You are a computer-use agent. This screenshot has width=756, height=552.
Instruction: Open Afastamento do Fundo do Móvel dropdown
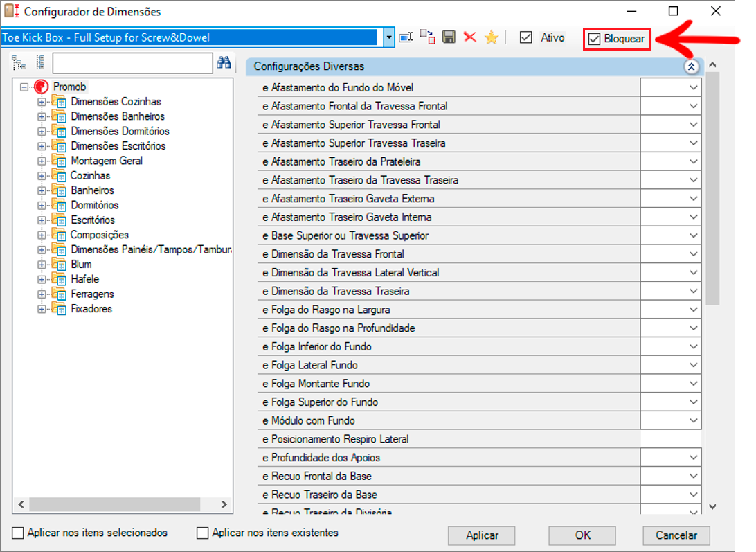[693, 88]
